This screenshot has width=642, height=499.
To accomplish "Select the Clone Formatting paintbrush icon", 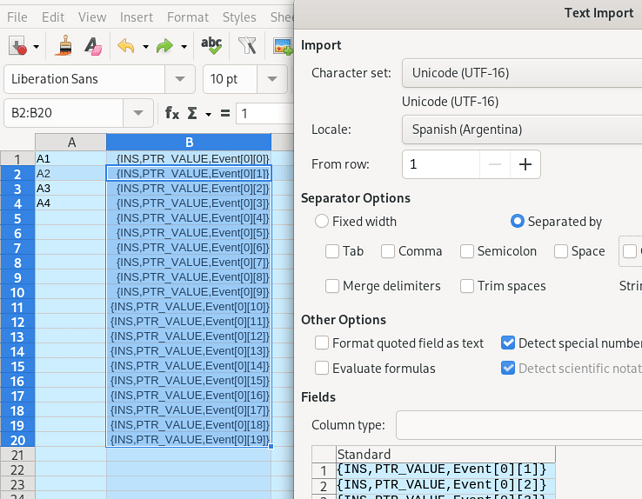I will click(x=64, y=46).
